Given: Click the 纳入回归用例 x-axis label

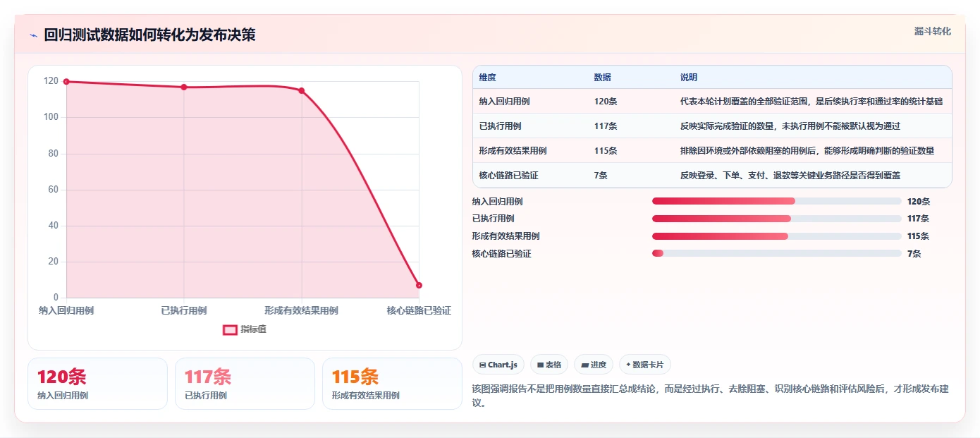Looking at the screenshot, I should point(66,310).
